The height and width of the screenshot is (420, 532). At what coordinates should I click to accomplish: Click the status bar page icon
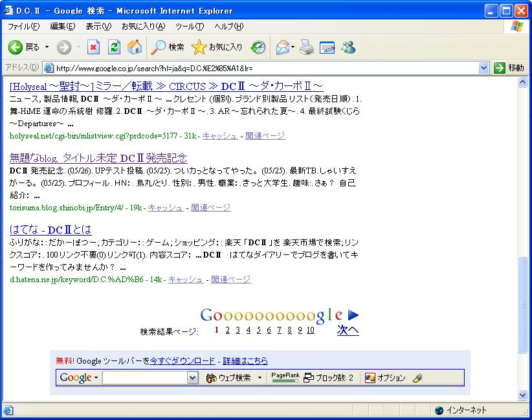pyautogui.click(x=8, y=410)
